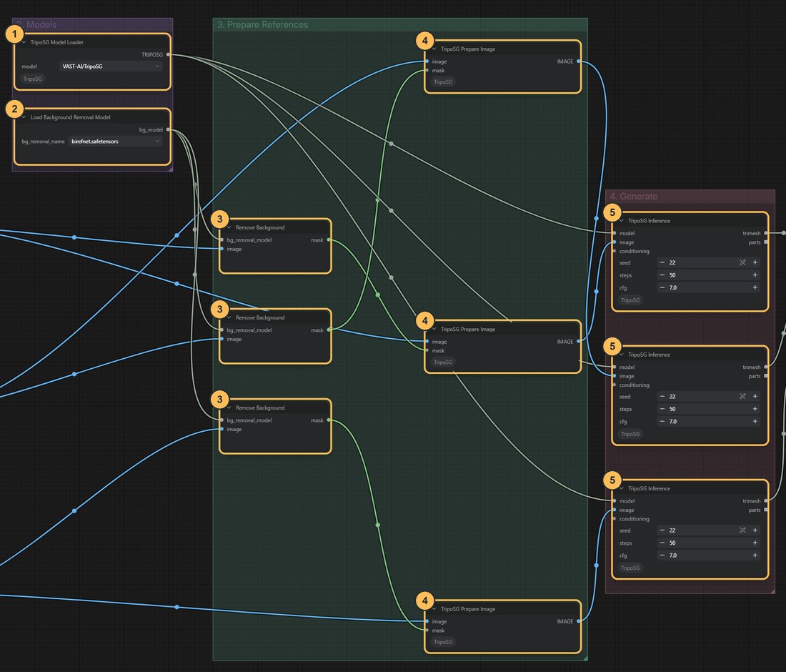Collapse the bottom TripoSG Prepare Image node

click(x=434, y=609)
